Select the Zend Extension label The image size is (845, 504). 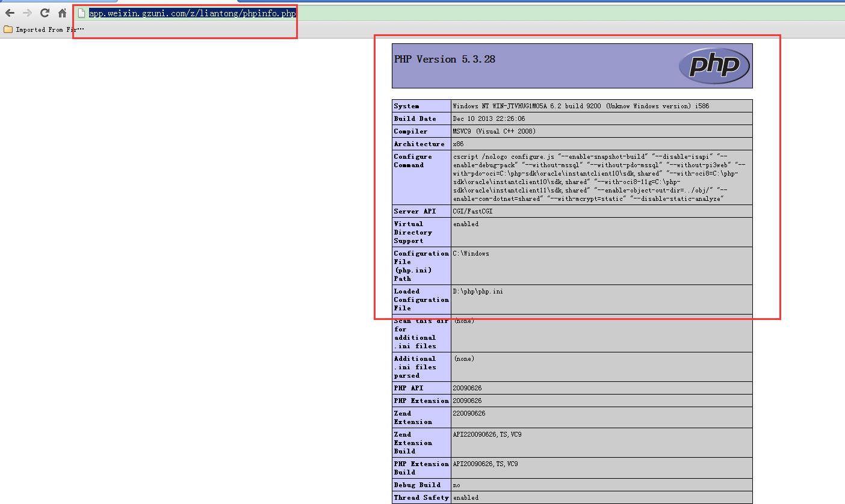[413, 417]
